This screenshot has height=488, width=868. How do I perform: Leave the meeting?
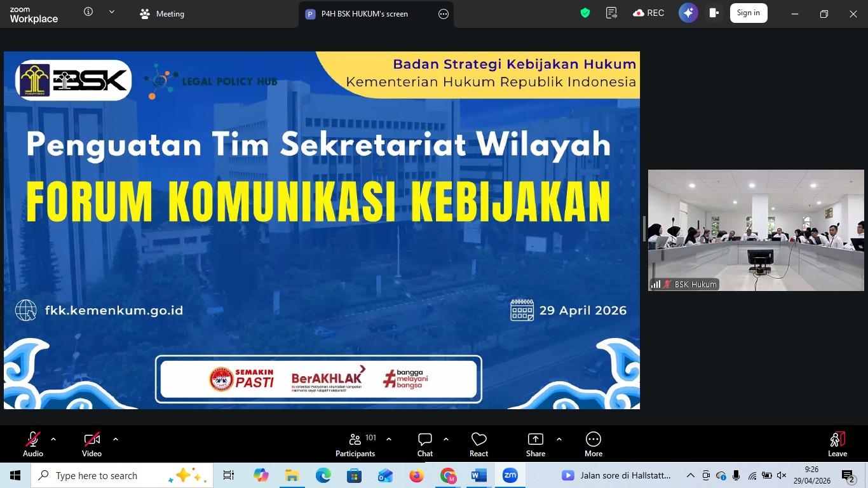pos(837,444)
